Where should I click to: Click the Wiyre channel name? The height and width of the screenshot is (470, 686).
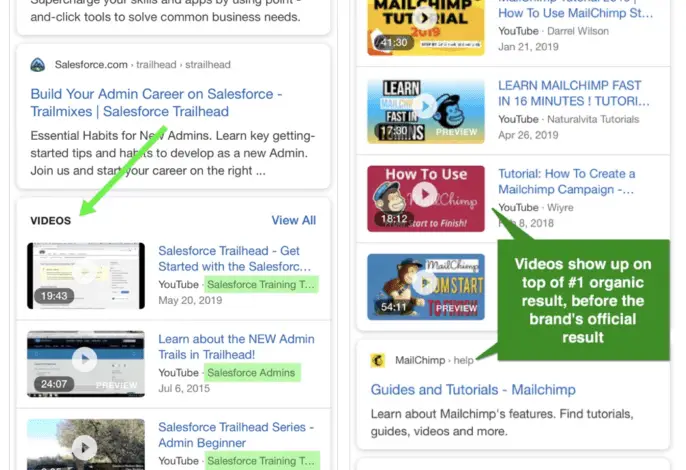point(560,207)
